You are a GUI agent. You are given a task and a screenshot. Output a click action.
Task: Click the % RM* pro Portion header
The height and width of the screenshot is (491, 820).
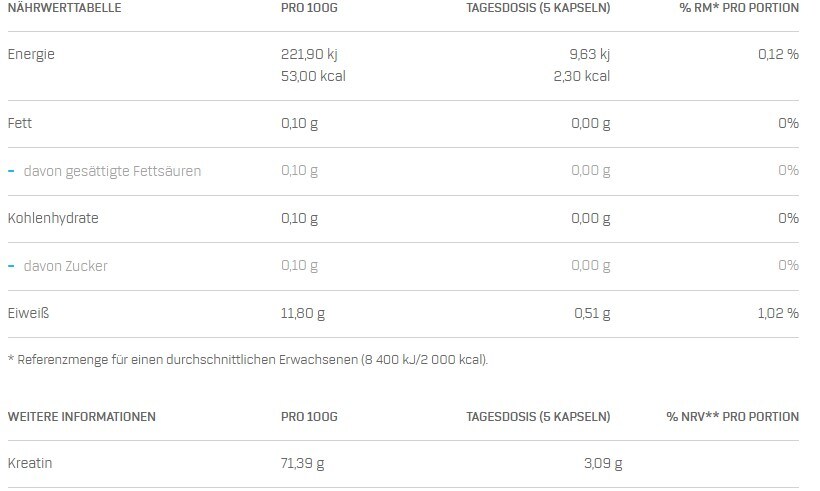point(739,8)
